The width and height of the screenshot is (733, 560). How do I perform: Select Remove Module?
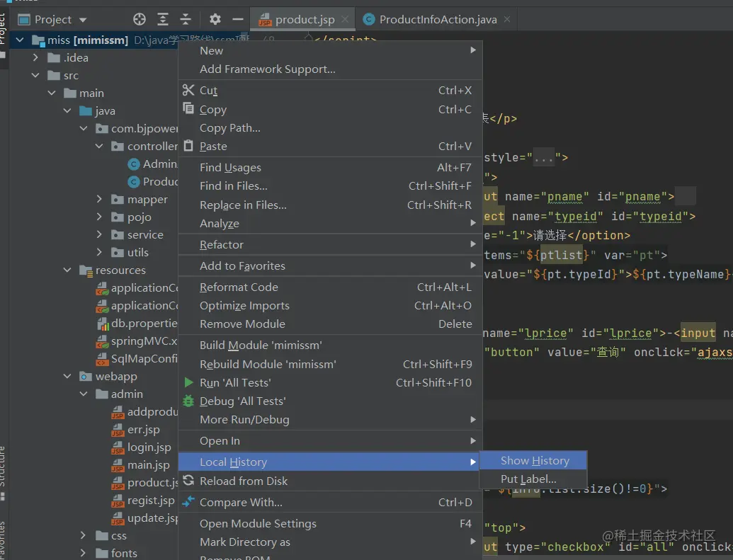330,324
